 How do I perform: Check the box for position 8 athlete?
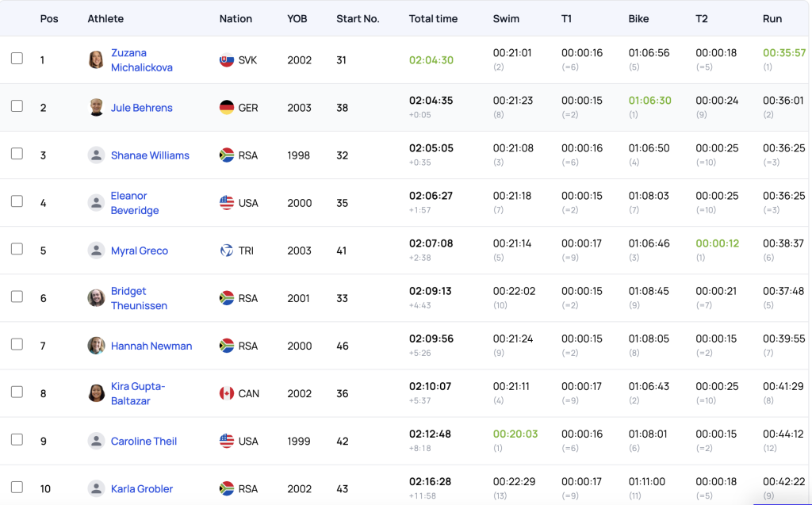point(17,392)
